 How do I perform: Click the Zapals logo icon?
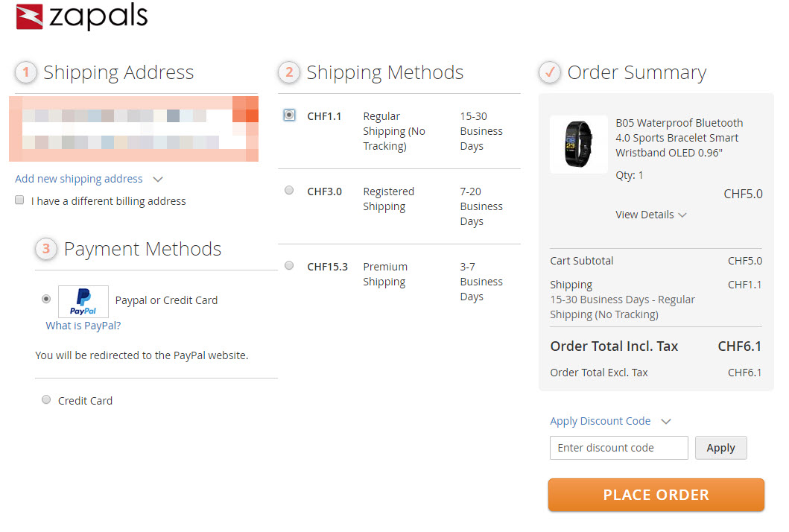click(30, 16)
